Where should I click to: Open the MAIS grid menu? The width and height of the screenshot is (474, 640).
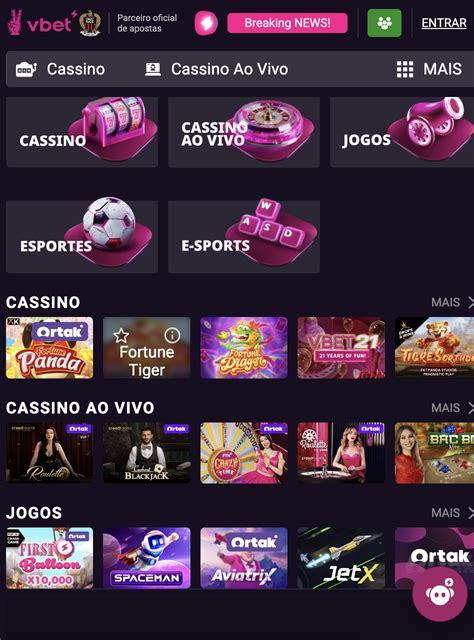pos(429,69)
